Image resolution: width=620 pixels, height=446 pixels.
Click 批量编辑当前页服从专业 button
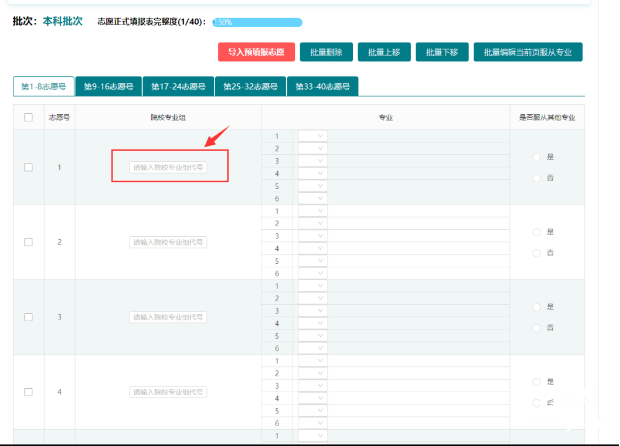[527, 52]
